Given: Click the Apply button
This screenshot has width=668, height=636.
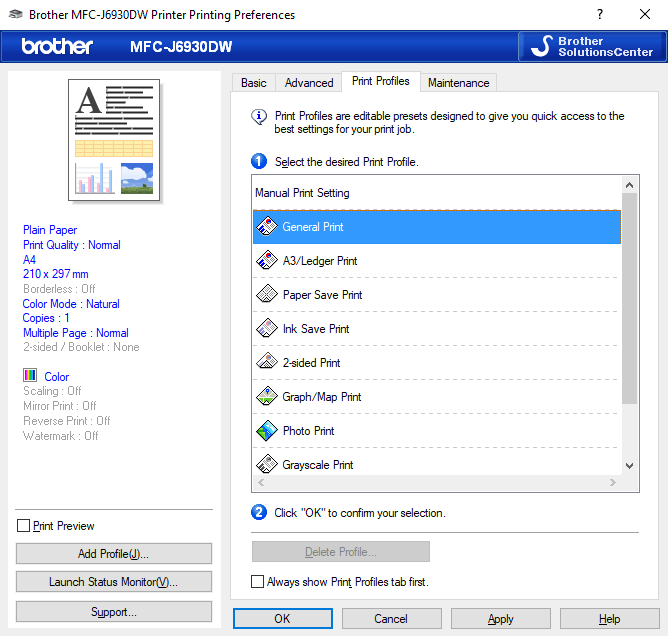Looking at the screenshot, I should 501,619.
